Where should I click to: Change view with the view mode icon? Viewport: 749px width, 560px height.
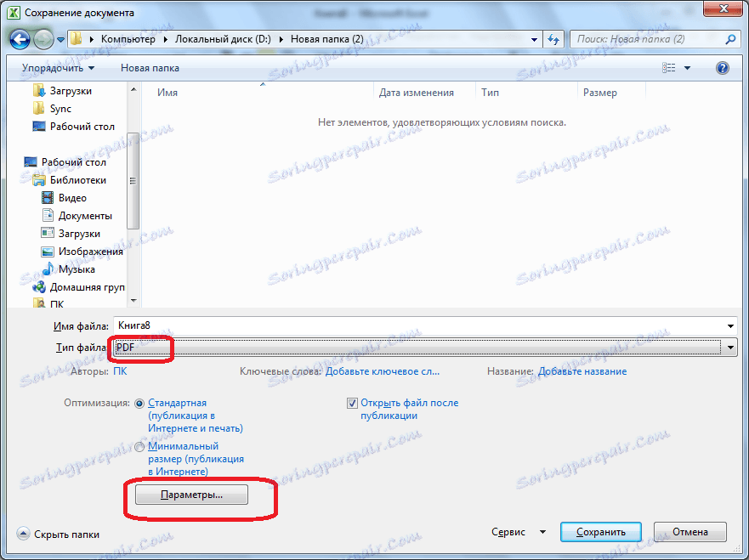coord(669,68)
